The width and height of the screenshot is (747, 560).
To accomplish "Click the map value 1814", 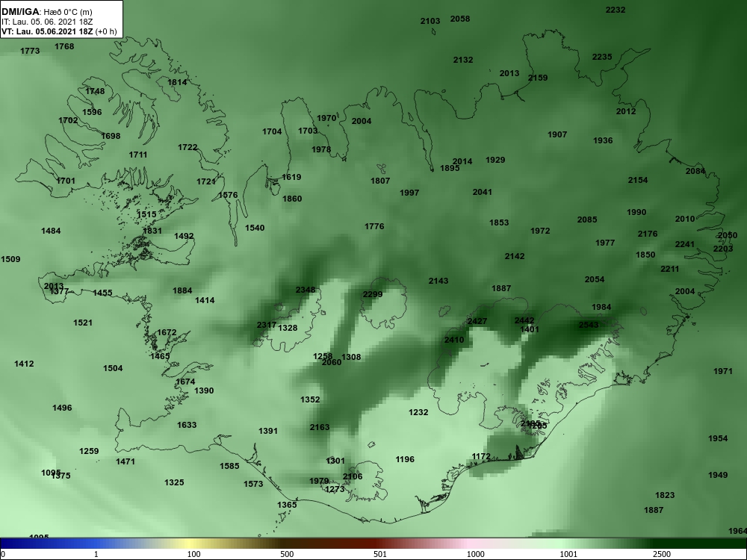I will point(177,82).
